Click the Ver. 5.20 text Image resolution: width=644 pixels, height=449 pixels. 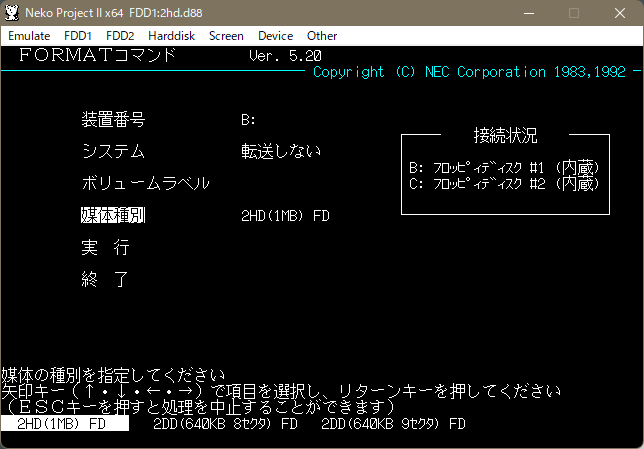[x=285, y=55]
